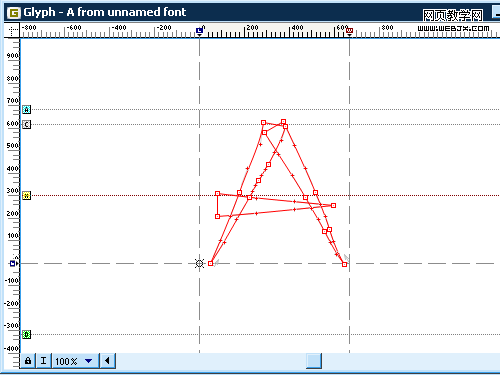This screenshot has width=500, height=375.
Task: Click the horizontal scrollbar thumb
Action: pos(314,361)
